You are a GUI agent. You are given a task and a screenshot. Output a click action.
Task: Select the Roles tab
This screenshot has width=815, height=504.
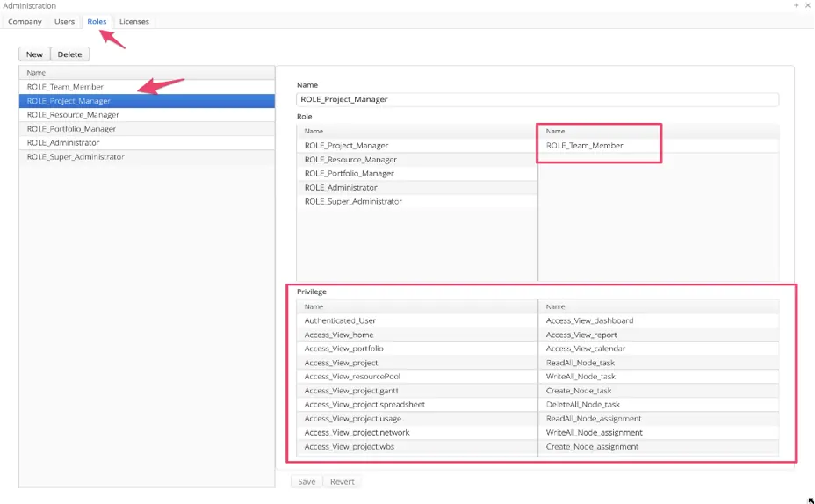pos(97,21)
